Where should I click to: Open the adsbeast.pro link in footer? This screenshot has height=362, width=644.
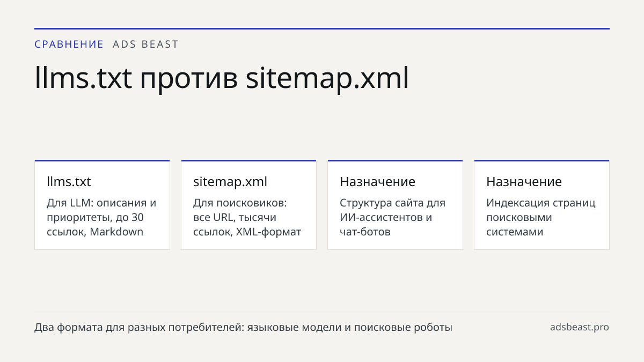pos(580,327)
